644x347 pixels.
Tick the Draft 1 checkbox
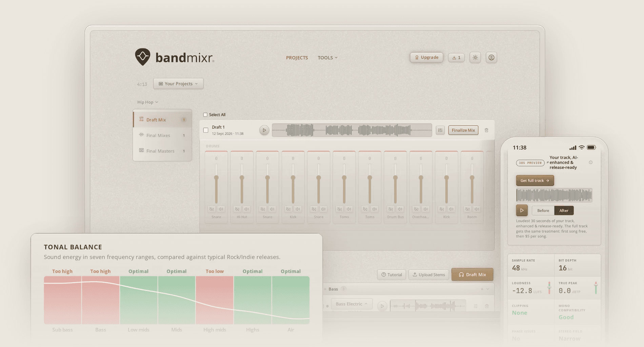pyautogui.click(x=206, y=130)
